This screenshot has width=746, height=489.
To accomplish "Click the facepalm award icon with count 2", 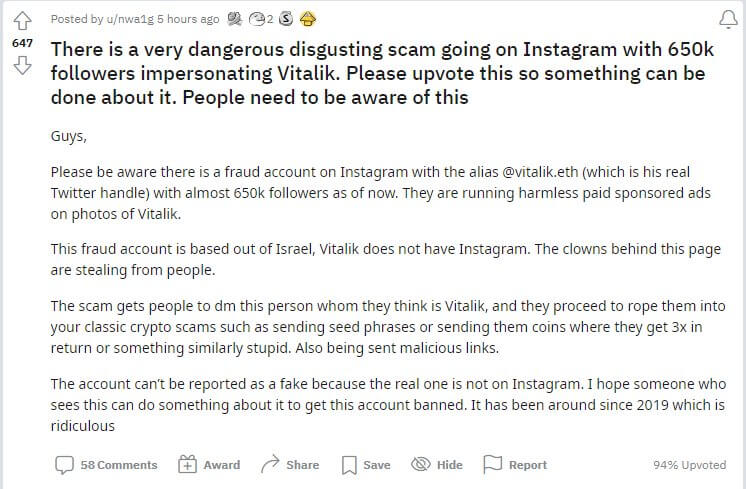I will pos(261,19).
